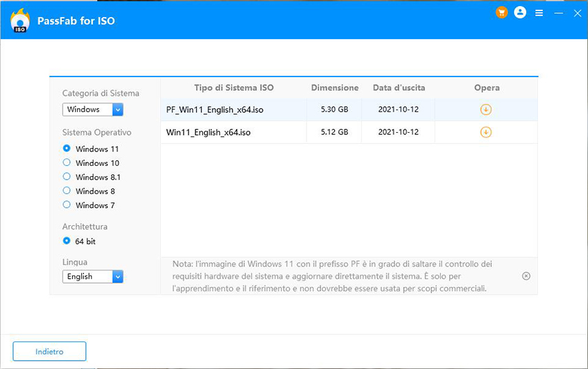Open the shopping cart icon in title bar

pyautogui.click(x=501, y=13)
